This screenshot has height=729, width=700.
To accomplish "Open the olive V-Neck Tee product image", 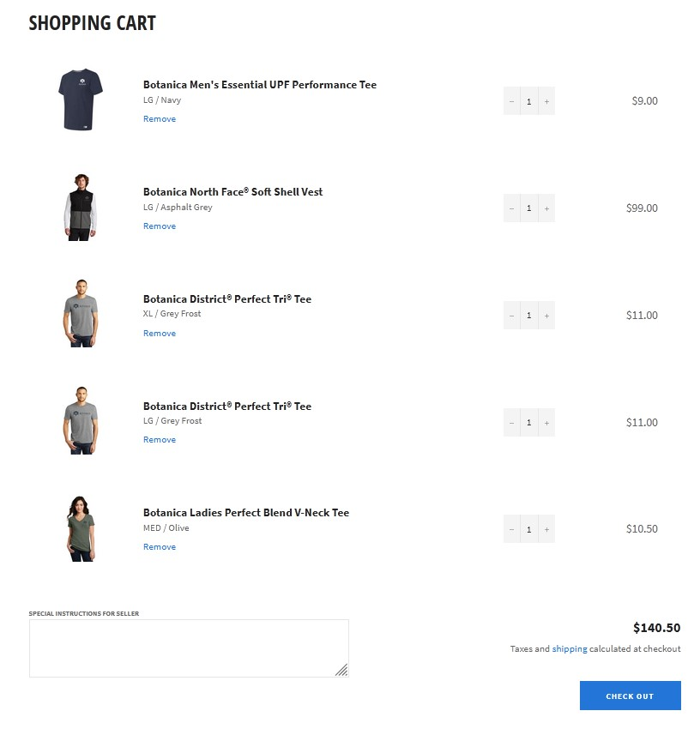I will coord(81,529).
